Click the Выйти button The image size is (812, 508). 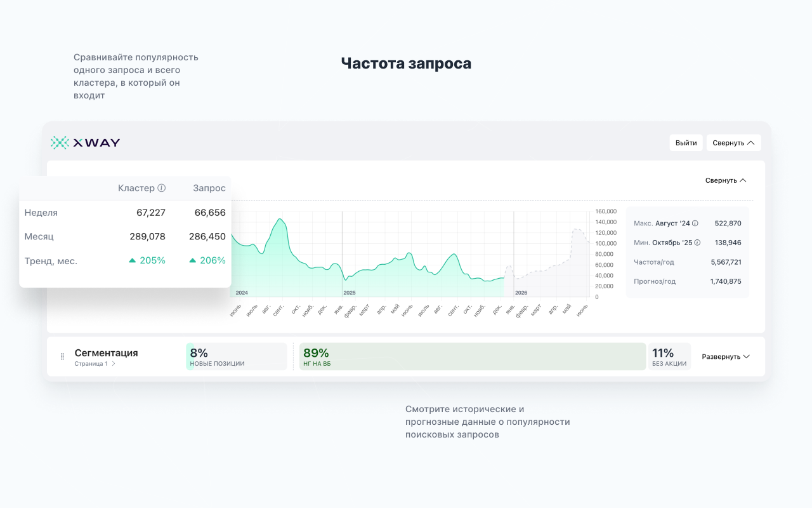(686, 142)
